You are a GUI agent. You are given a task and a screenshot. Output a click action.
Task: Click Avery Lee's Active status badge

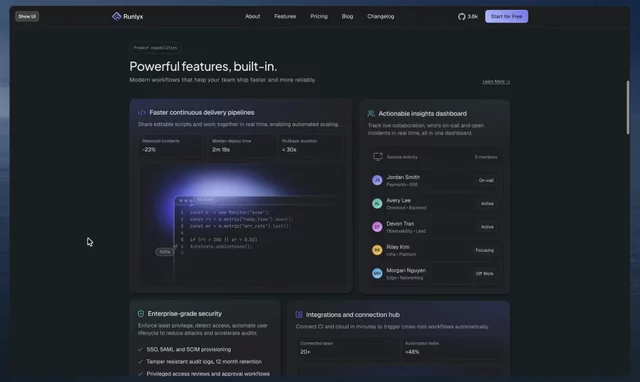[x=487, y=204]
